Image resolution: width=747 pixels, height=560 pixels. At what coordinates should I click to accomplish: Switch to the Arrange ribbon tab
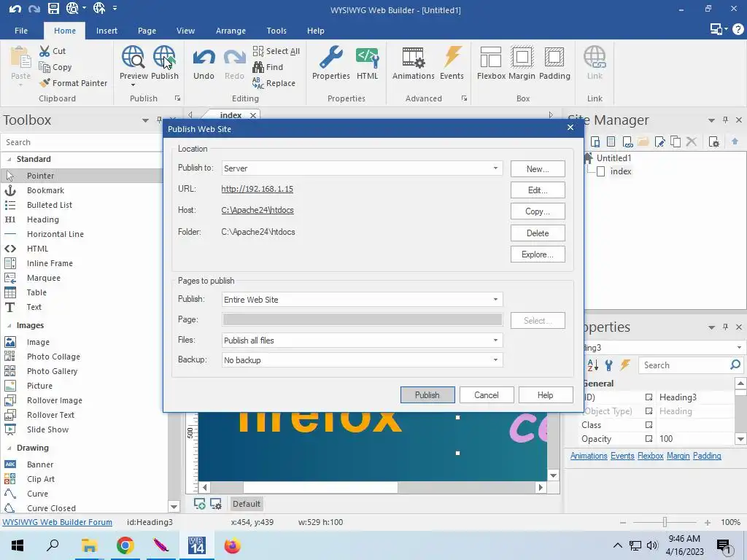[x=231, y=31]
